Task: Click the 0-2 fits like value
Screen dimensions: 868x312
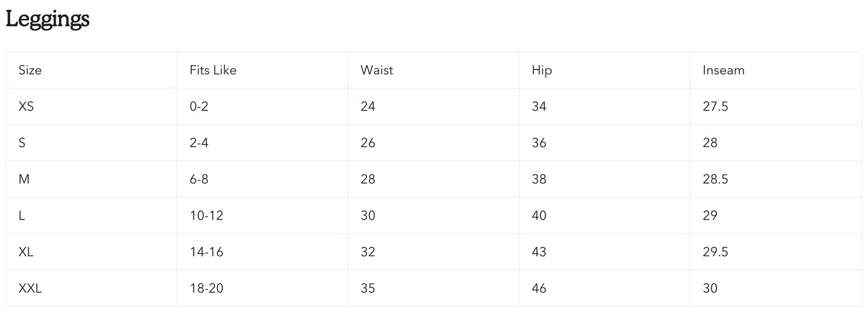Action: 199,107
